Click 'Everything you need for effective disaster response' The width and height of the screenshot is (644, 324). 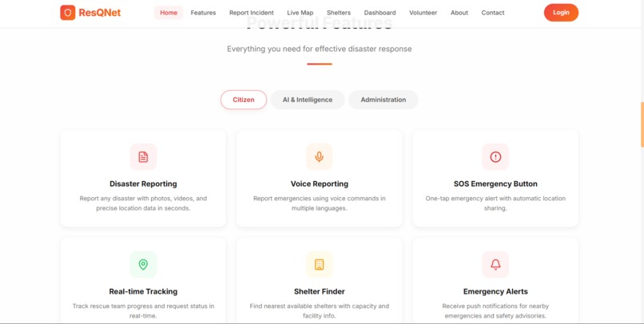(319, 49)
